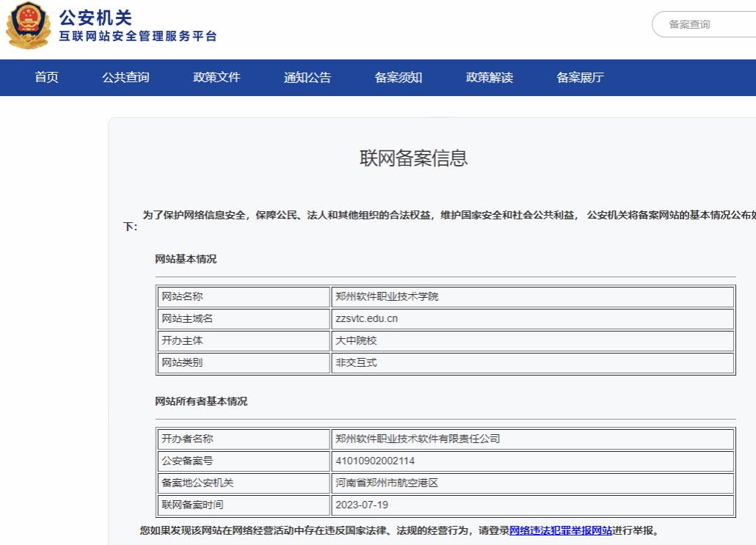Image resolution: width=756 pixels, height=545 pixels.
Task: Navigate to 通知公告
Action: tap(308, 78)
